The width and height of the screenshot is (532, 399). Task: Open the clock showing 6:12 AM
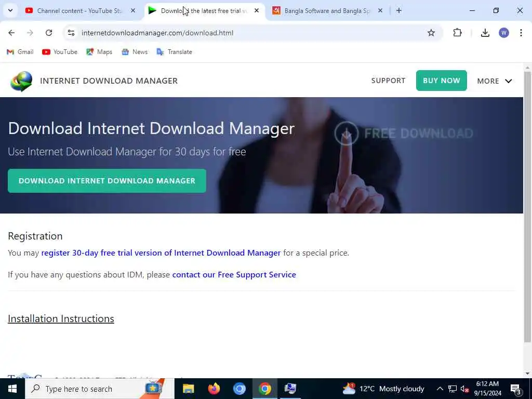pyautogui.click(x=487, y=389)
